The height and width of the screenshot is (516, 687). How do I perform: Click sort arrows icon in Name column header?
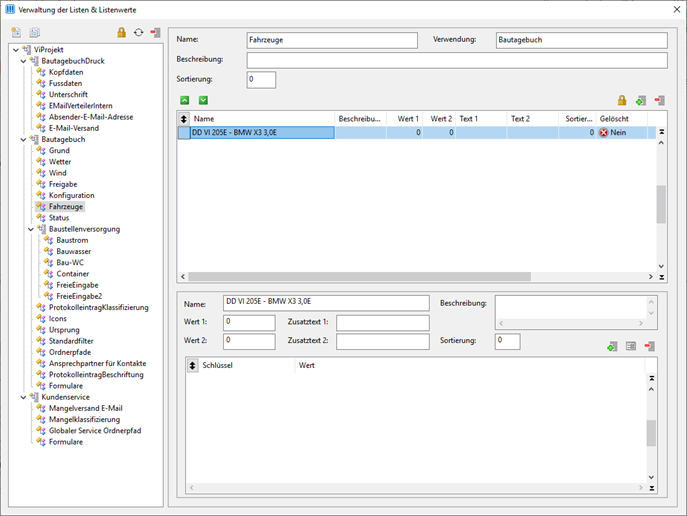[x=184, y=119]
